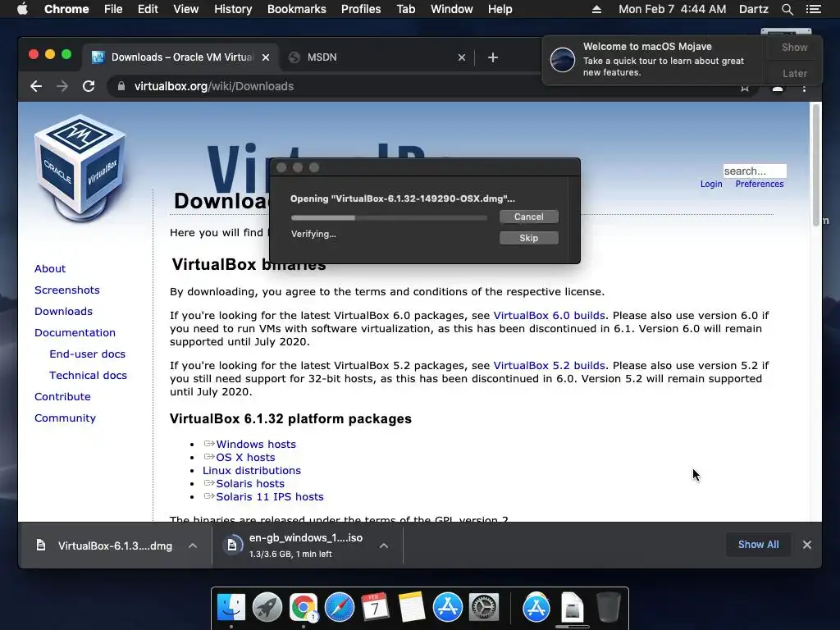Open the Profiles menu
This screenshot has width=840, height=630.
pyautogui.click(x=361, y=9)
